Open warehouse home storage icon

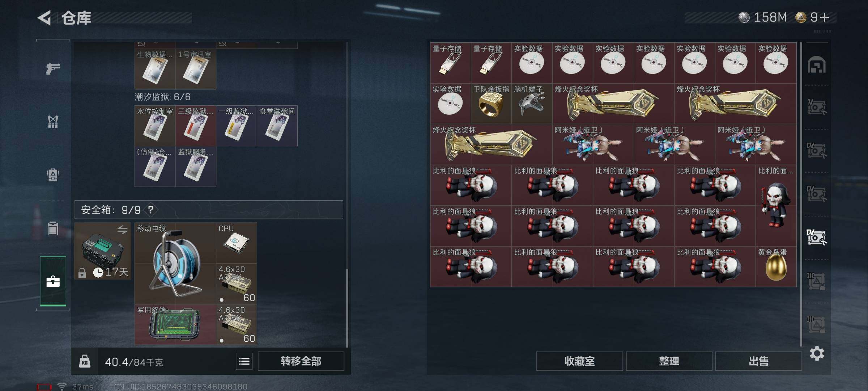point(817,65)
